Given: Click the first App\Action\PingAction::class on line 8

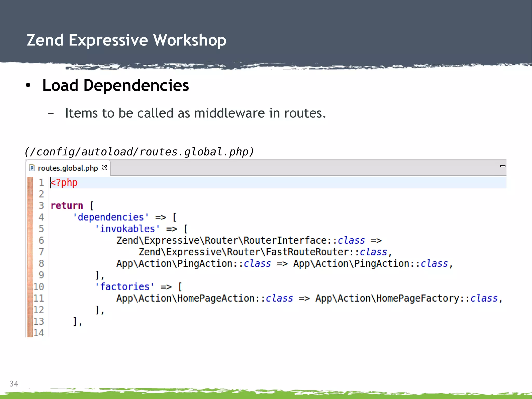Looking at the screenshot, I should click(x=194, y=264).
